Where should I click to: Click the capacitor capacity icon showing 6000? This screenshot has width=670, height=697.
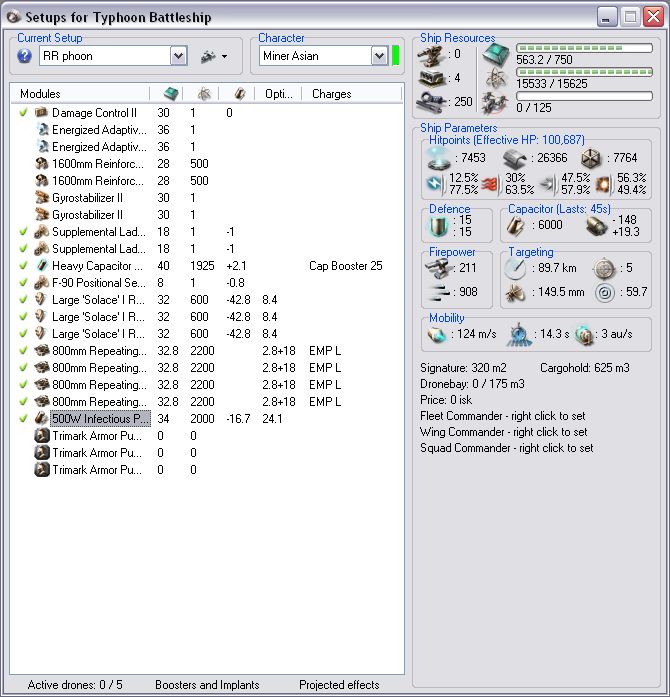click(515, 225)
